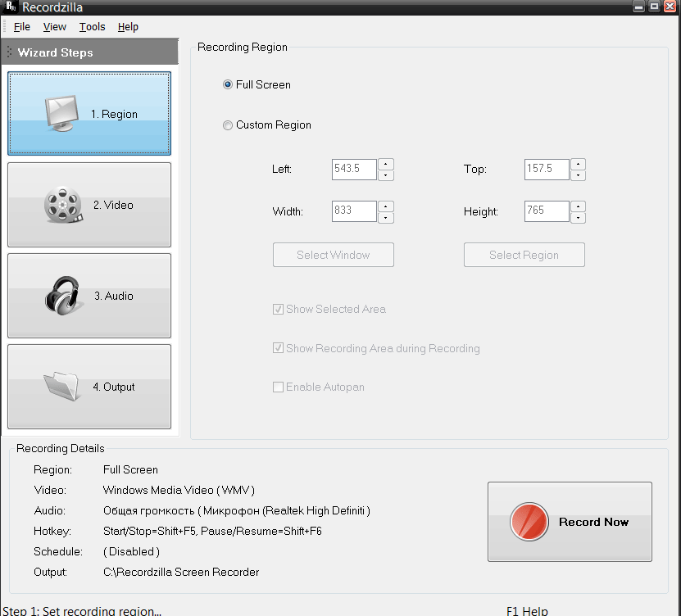The width and height of the screenshot is (681, 616).
Task: Click the Select Window button
Action: pyautogui.click(x=333, y=255)
